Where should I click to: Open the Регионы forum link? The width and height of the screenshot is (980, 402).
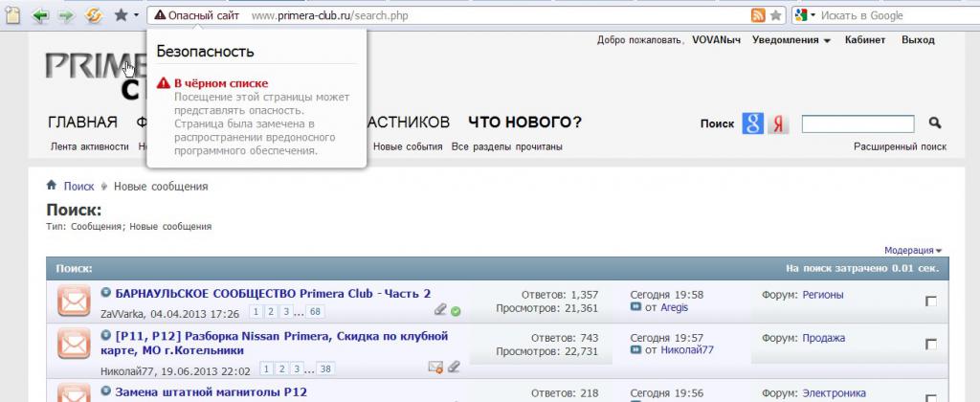(822, 295)
